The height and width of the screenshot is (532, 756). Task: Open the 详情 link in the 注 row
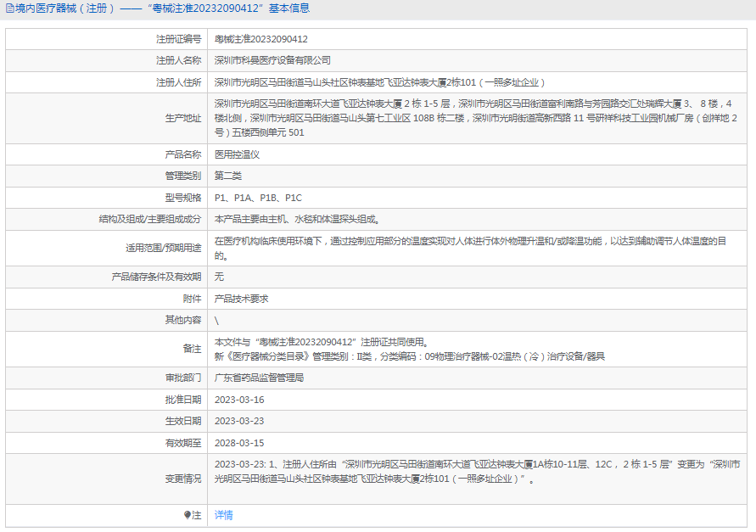click(223, 515)
